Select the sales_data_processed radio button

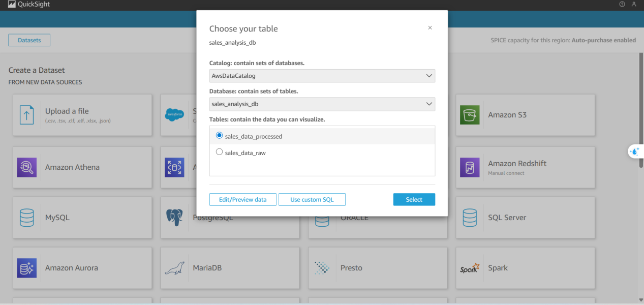(x=220, y=136)
